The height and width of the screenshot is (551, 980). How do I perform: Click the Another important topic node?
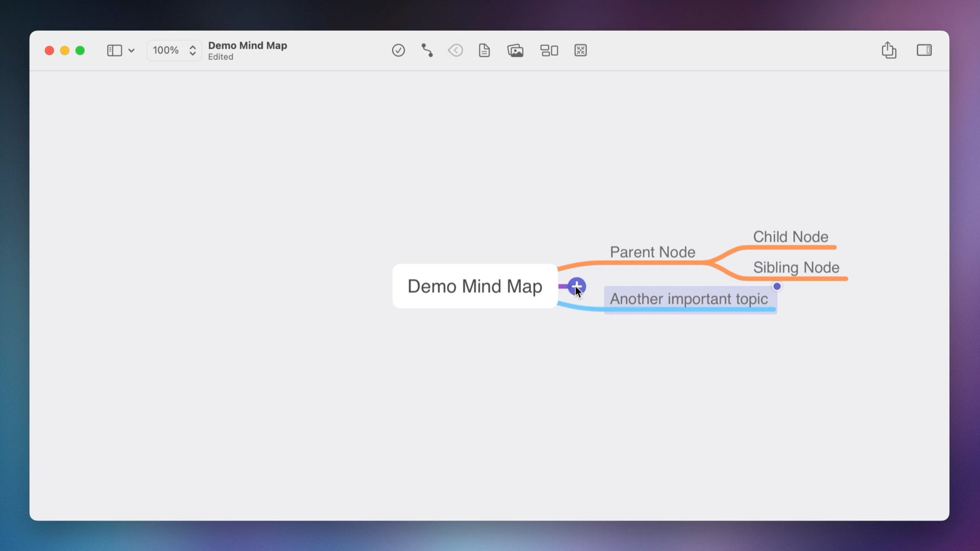click(688, 299)
